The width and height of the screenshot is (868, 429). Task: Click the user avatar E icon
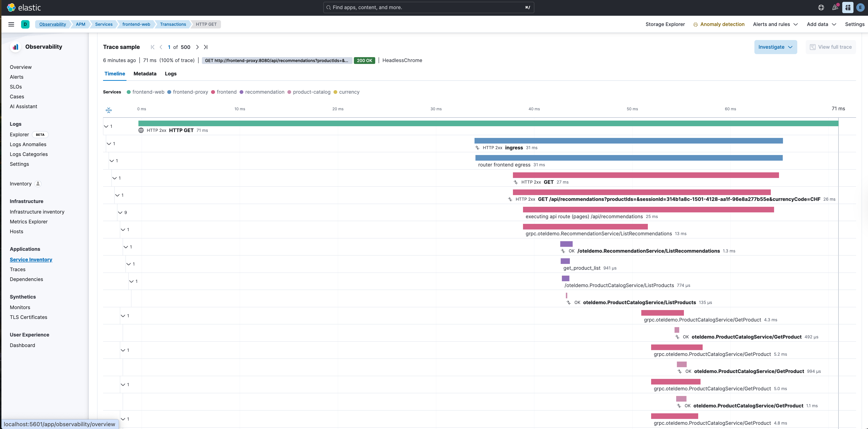coord(860,7)
